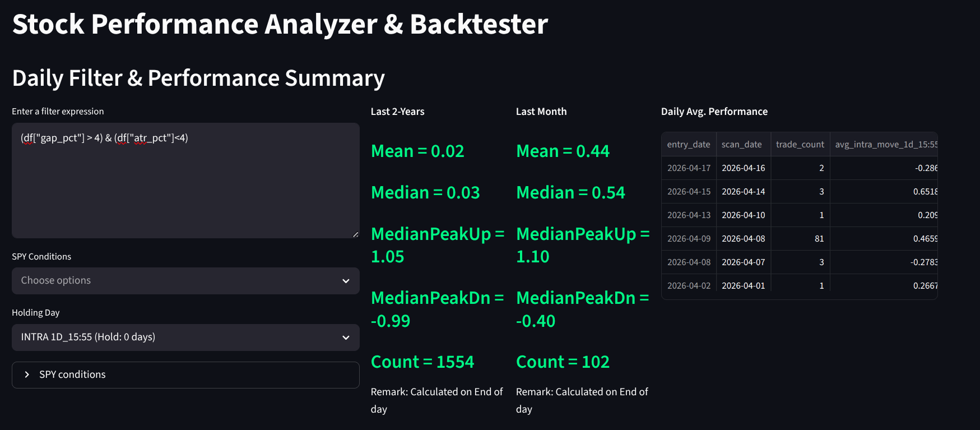The width and height of the screenshot is (980, 430).
Task: Expand the SPY conditions expander section
Action: click(185, 374)
